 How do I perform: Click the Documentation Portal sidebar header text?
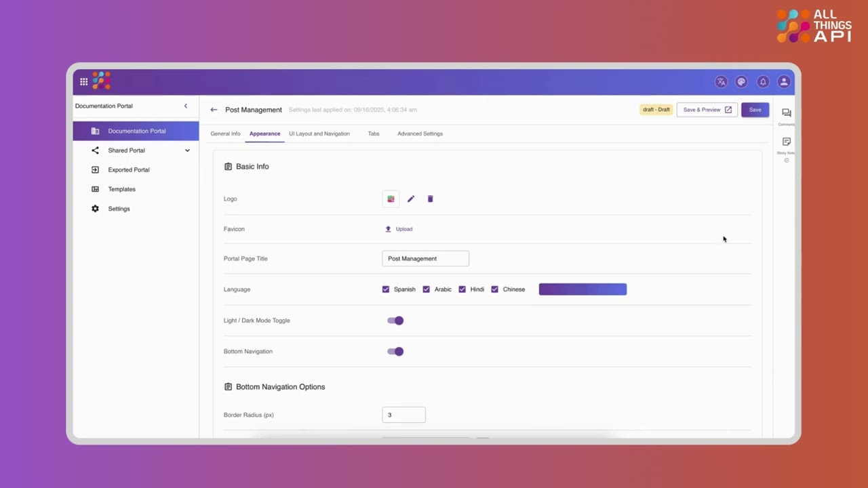pos(104,106)
